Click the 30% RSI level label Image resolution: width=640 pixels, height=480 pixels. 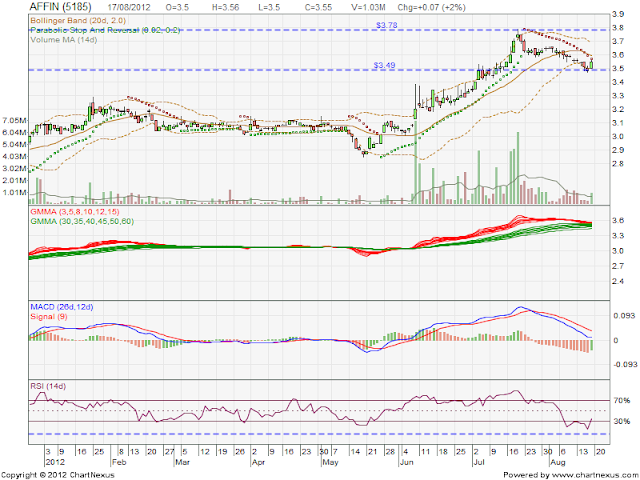622,421
